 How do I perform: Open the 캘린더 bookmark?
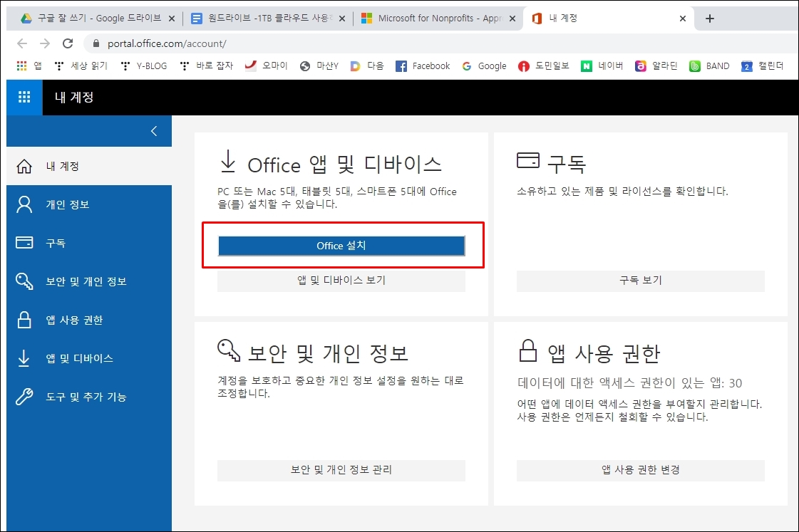763,66
